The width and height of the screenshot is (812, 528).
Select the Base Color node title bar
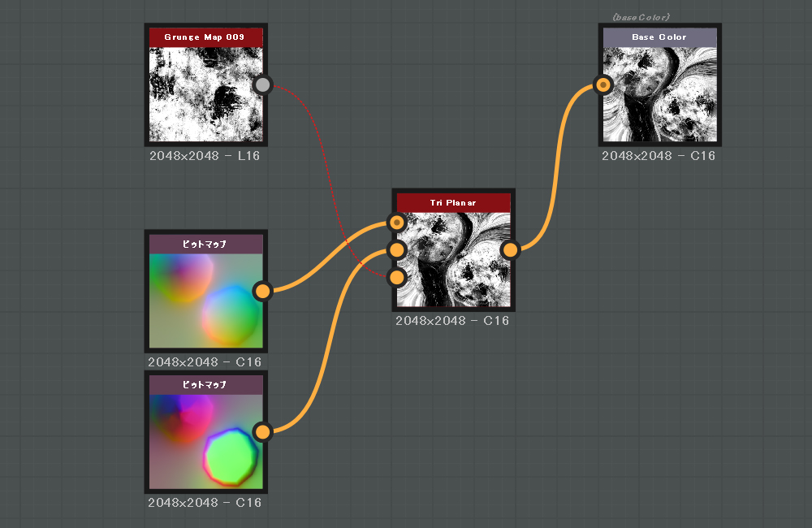659,37
